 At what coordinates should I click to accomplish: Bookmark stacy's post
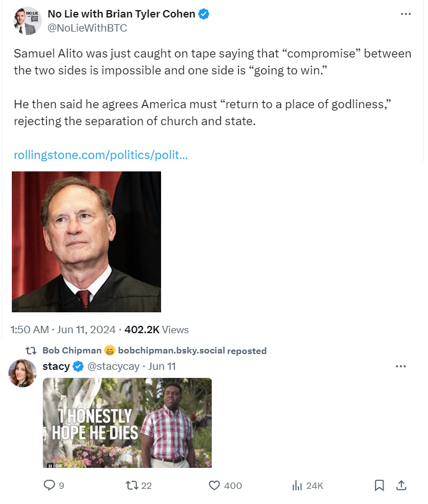[x=380, y=485]
